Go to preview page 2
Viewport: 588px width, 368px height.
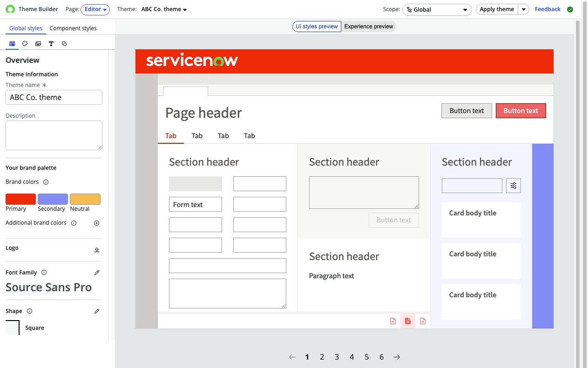tap(322, 357)
